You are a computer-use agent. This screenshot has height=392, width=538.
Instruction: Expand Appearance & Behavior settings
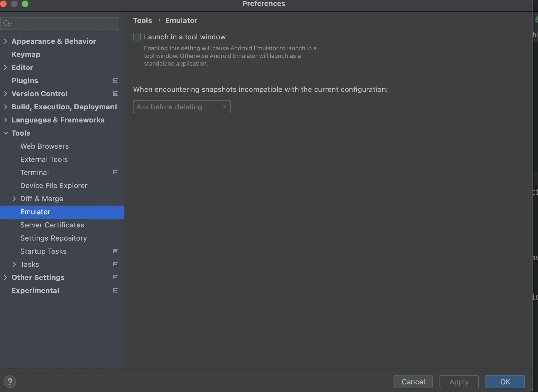click(x=5, y=41)
